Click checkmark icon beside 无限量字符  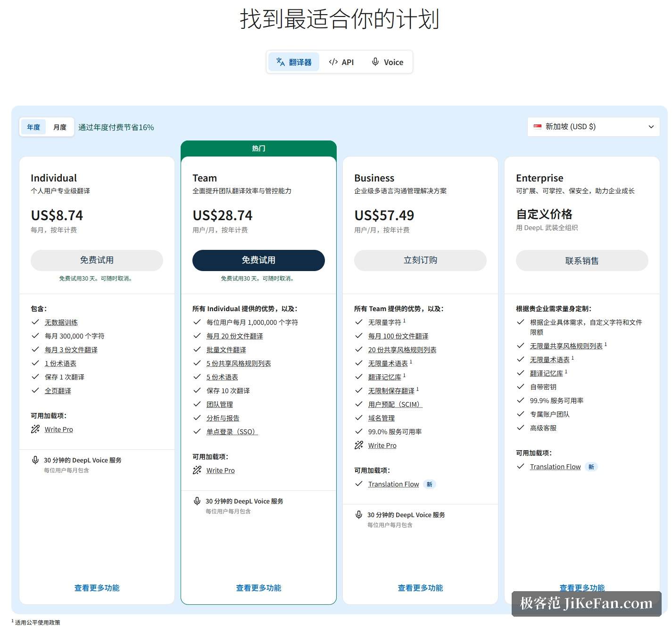(x=359, y=322)
